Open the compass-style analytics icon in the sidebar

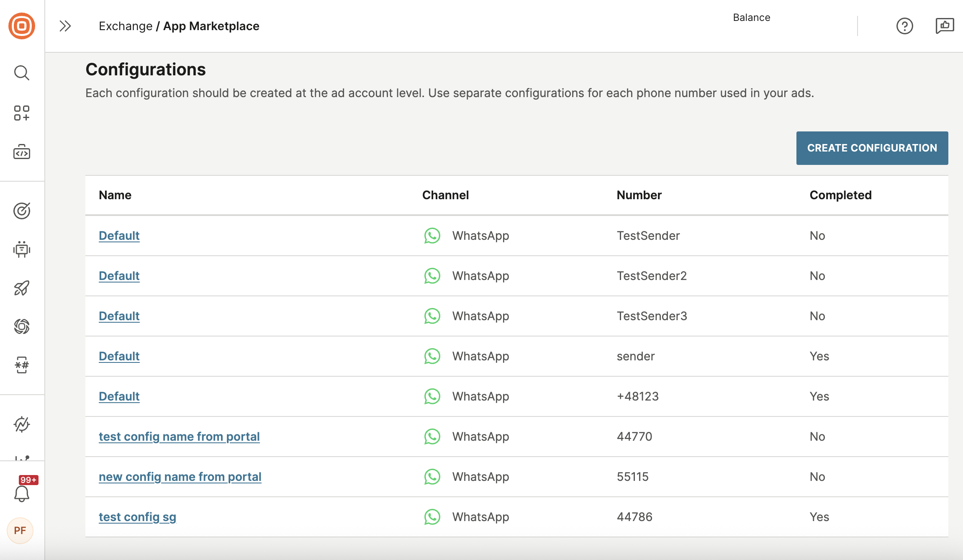(21, 424)
